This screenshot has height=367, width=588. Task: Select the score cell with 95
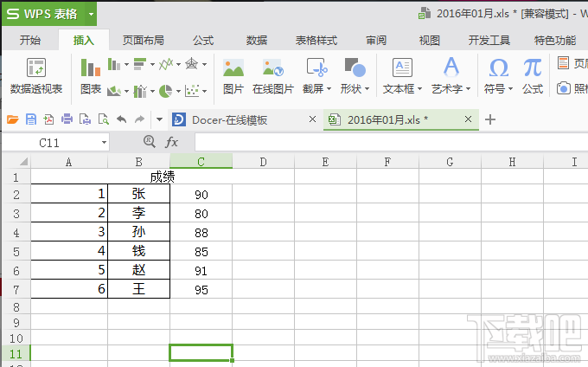(x=201, y=289)
